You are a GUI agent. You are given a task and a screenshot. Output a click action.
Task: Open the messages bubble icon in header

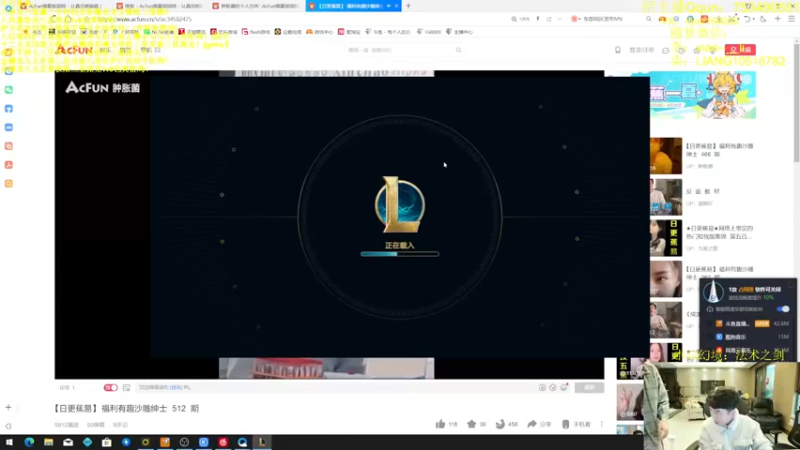pyautogui.click(x=665, y=50)
